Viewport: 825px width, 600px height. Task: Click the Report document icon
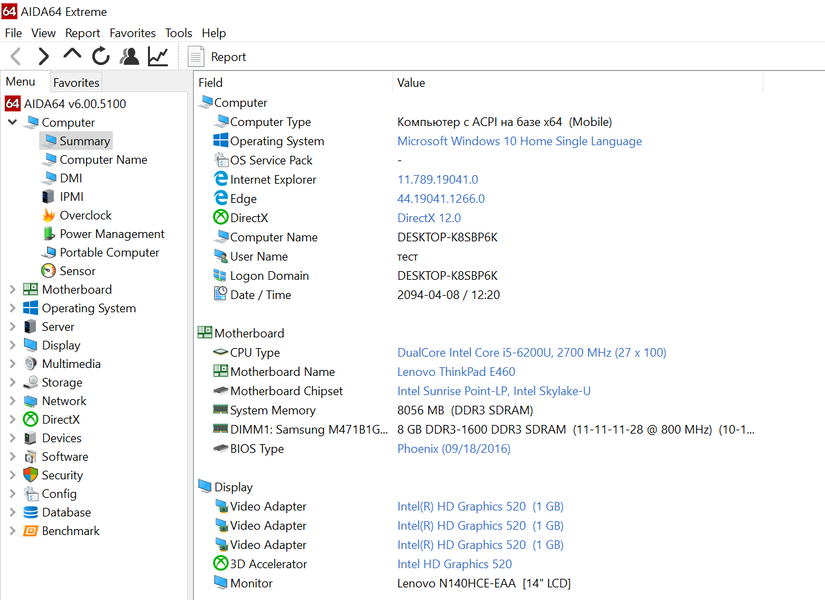click(196, 57)
